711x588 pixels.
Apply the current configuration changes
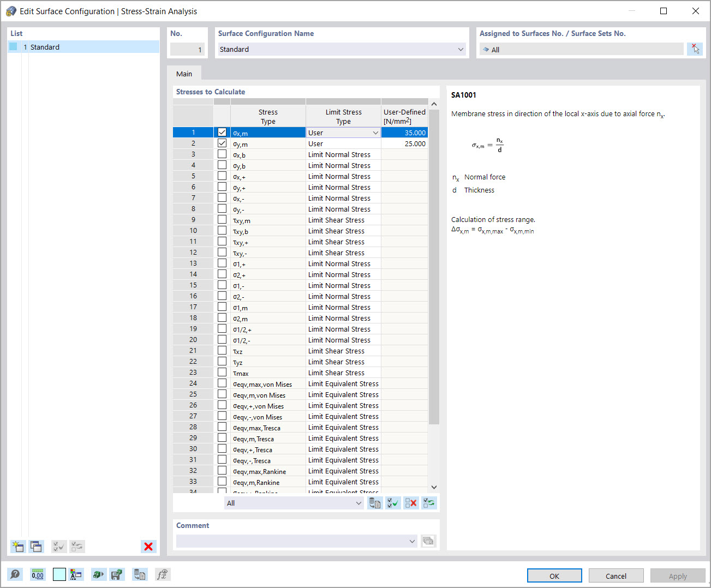678,575
